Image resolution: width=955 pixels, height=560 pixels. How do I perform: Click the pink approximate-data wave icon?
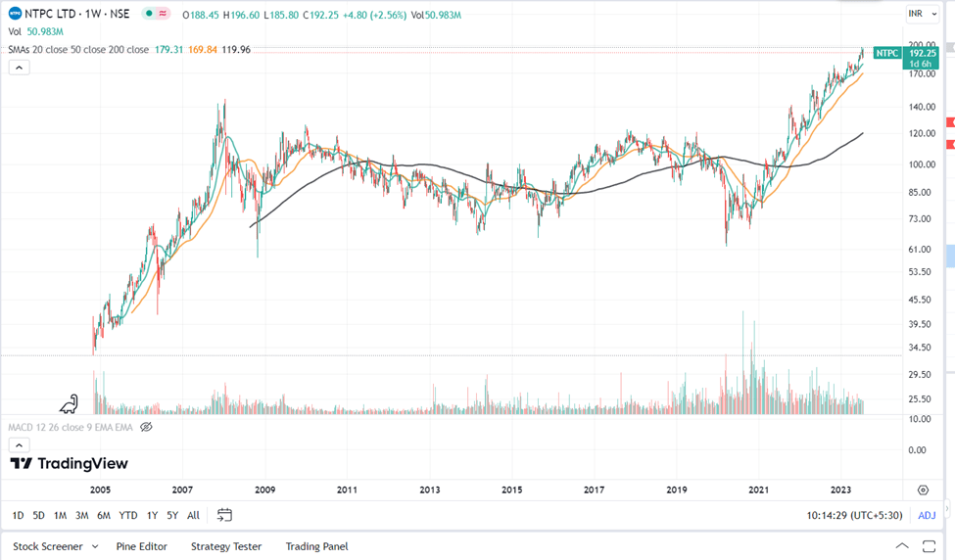(161, 14)
